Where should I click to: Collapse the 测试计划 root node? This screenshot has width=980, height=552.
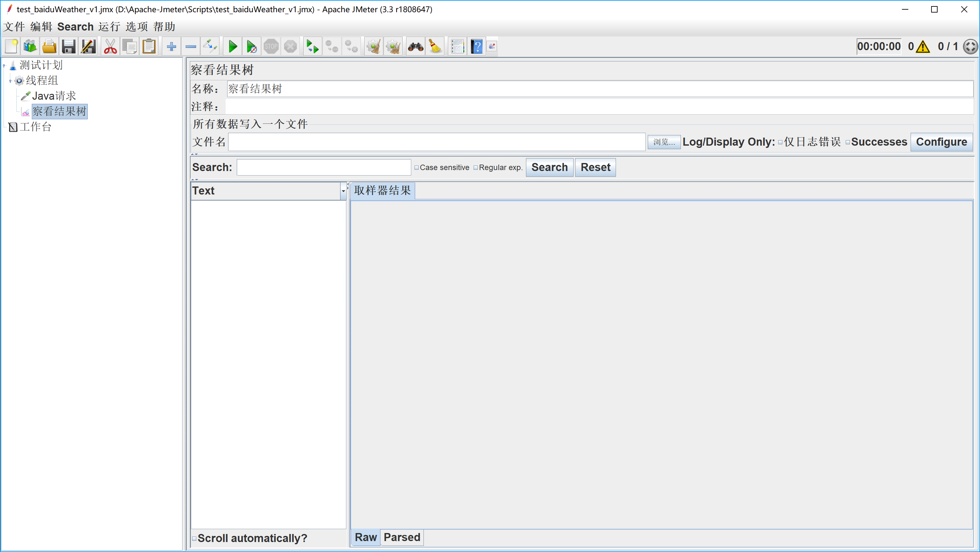4,66
